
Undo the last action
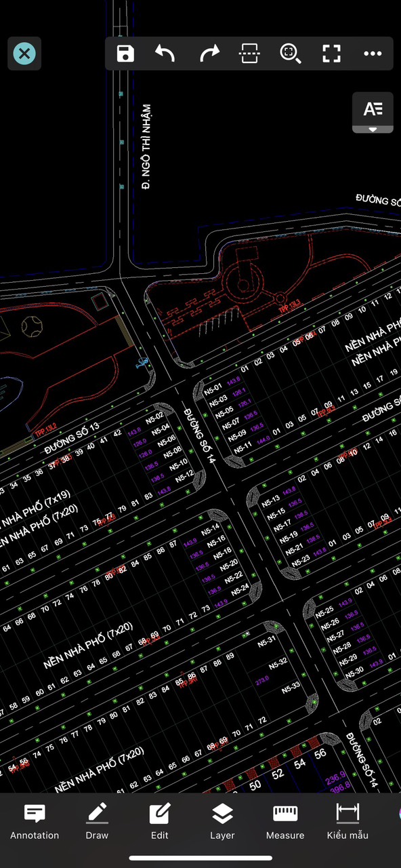(x=165, y=54)
